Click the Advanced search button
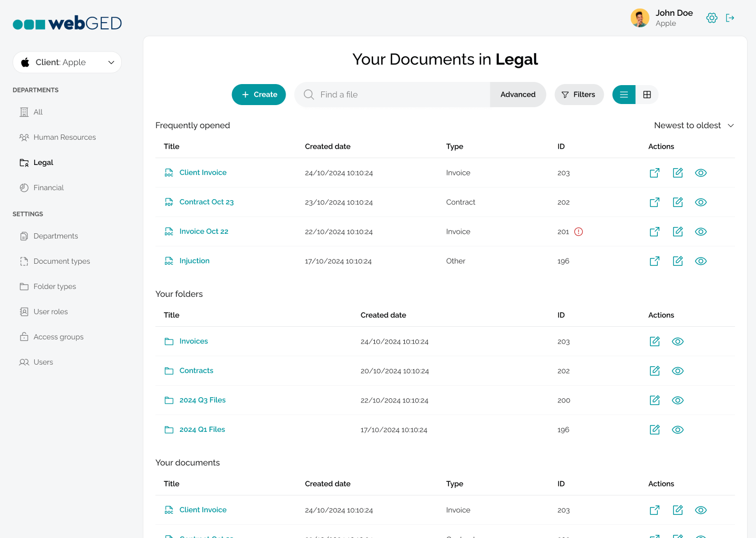The width and height of the screenshot is (756, 538). click(518, 95)
